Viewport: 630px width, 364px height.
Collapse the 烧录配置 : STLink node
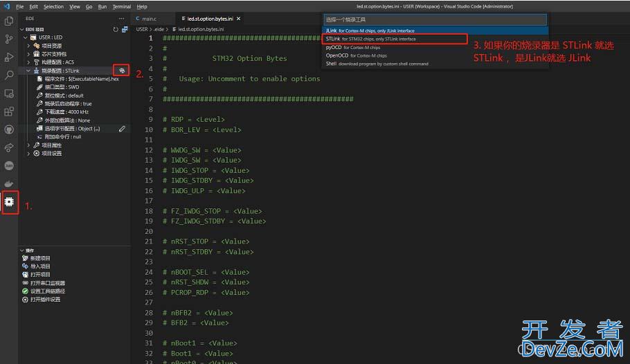coord(28,71)
